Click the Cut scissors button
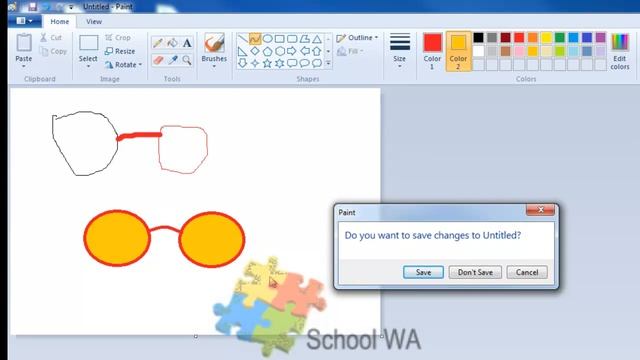This screenshot has width=640, height=360. click(x=51, y=38)
